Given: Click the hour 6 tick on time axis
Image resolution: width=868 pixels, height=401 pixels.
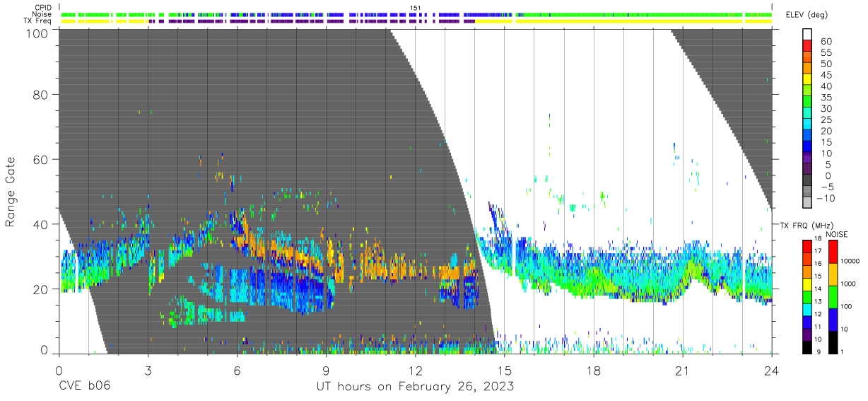Looking at the screenshot, I should point(237,370).
